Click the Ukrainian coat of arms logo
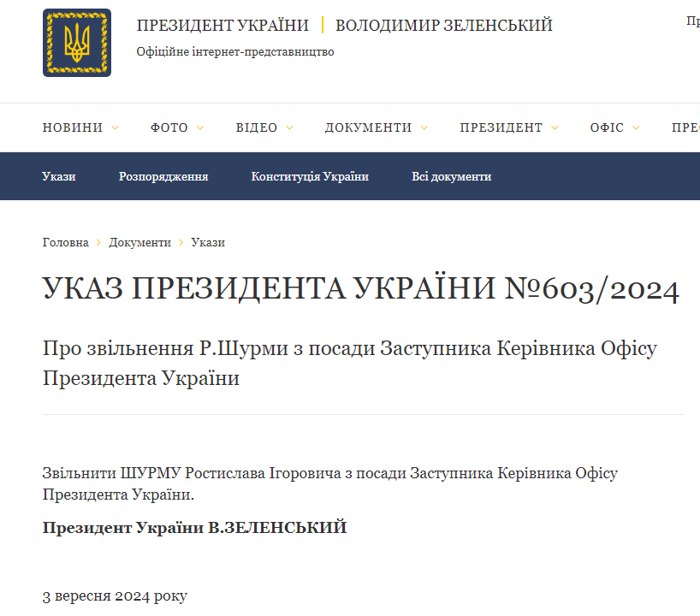Screen dimensions: 700x616 click(x=80, y=42)
